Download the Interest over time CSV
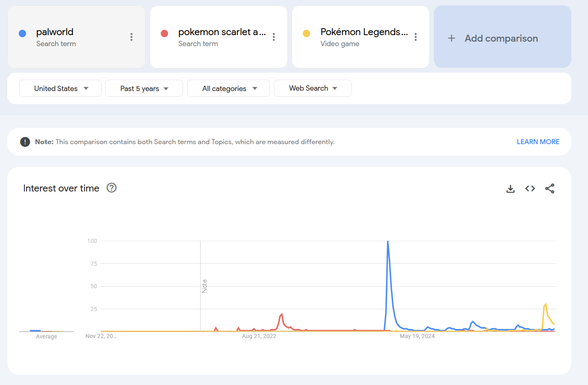Screen dimensions: 588x385 (x=511, y=189)
